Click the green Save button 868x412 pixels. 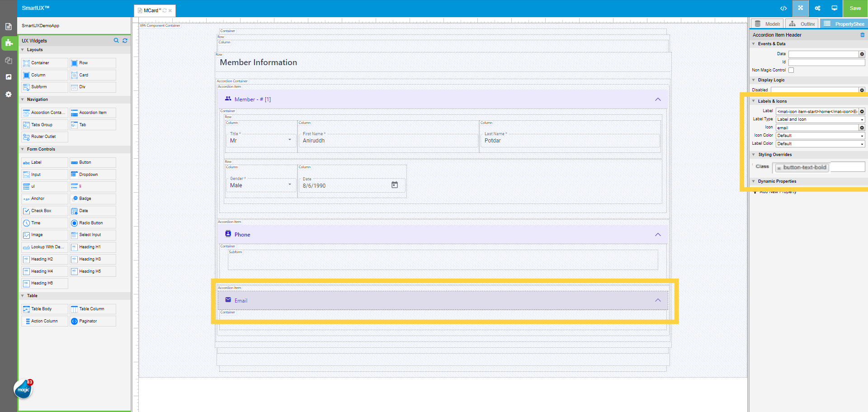click(x=855, y=8)
